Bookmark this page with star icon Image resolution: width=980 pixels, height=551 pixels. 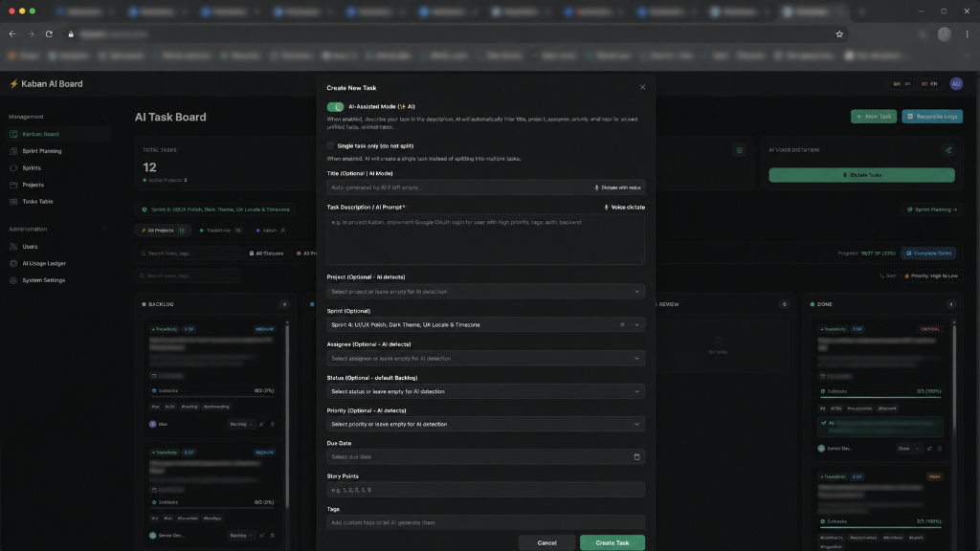point(839,34)
